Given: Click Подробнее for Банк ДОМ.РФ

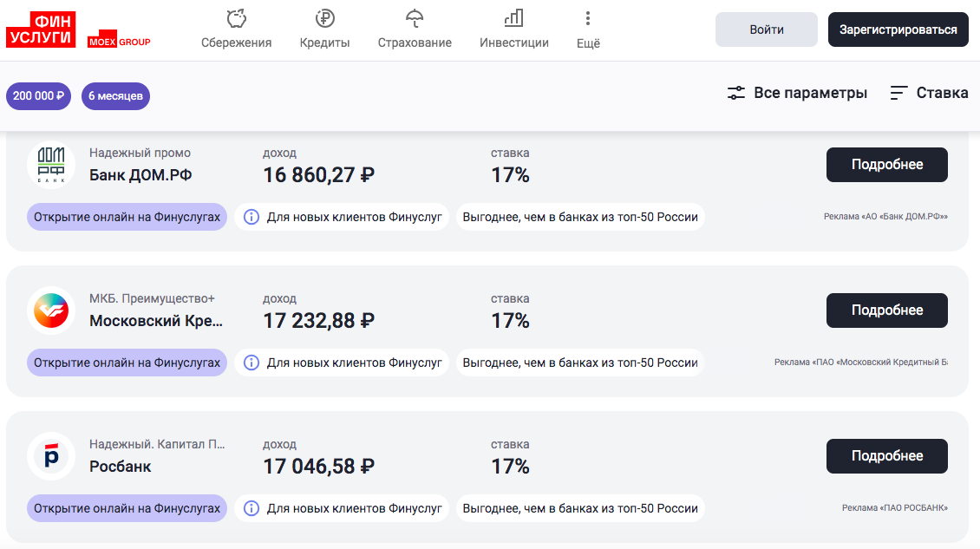Looking at the screenshot, I should coord(887,165).
